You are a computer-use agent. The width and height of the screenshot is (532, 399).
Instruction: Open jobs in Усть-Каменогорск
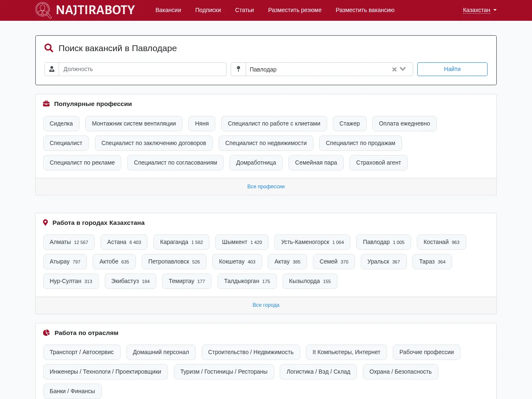click(313, 242)
